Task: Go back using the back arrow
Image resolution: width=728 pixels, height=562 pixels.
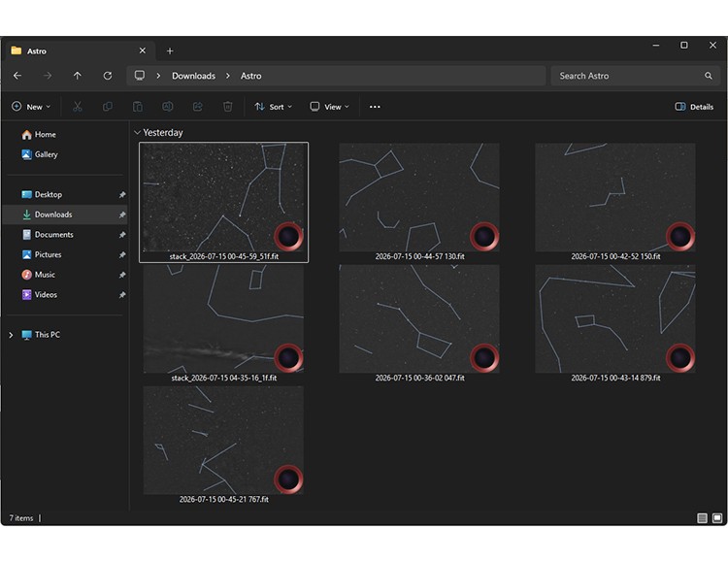Action: tap(17, 76)
